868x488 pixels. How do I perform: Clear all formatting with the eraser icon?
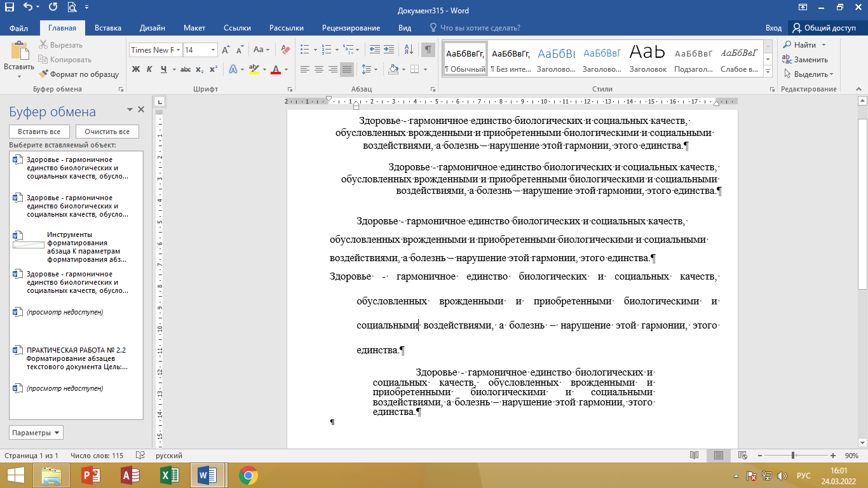click(x=285, y=50)
